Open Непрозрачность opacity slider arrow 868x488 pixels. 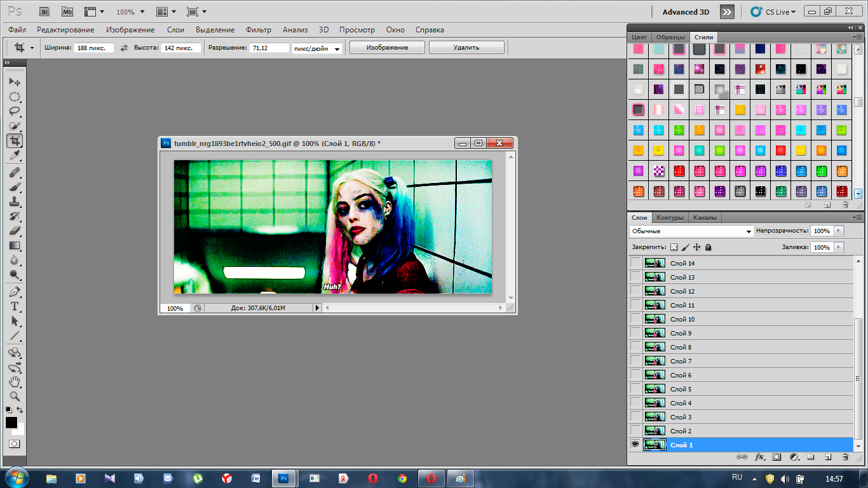(x=839, y=231)
